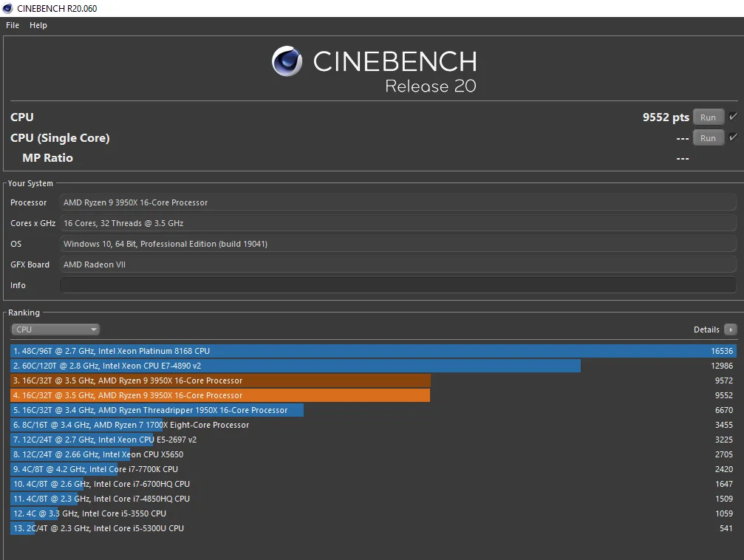The height and width of the screenshot is (560, 744).
Task: Select ranking row 5 Threadripper 1950X
Action: [x=373, y=409]
